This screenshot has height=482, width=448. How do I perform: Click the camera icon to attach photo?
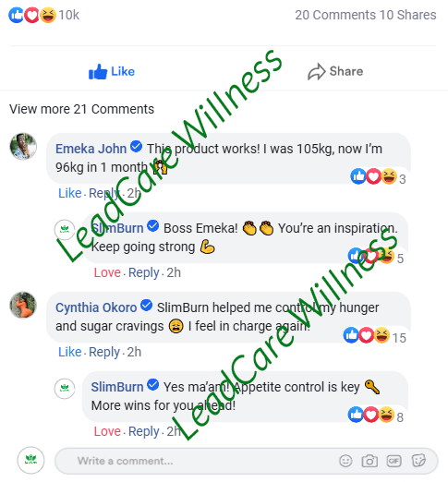pyautogui.click(x=369, y=461)
